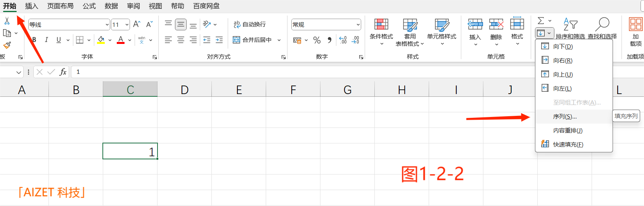
Task: Expand the fill color dropdown arrow
Action: tap(110, 40)
